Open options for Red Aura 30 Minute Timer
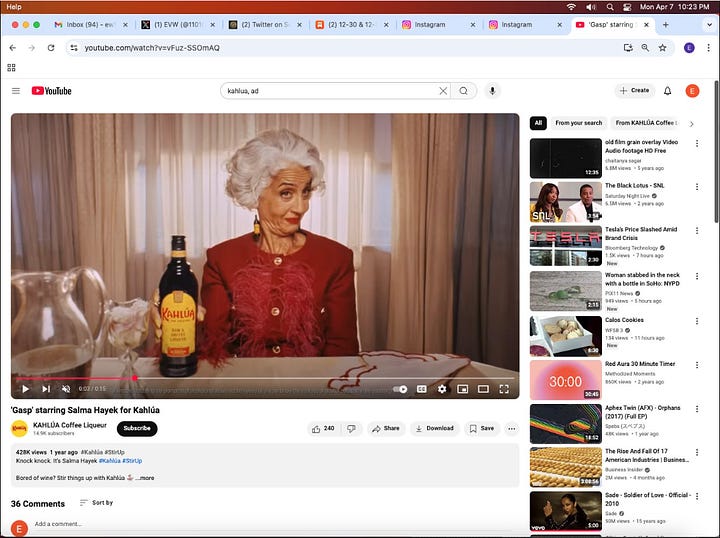 tap(697, 365)
